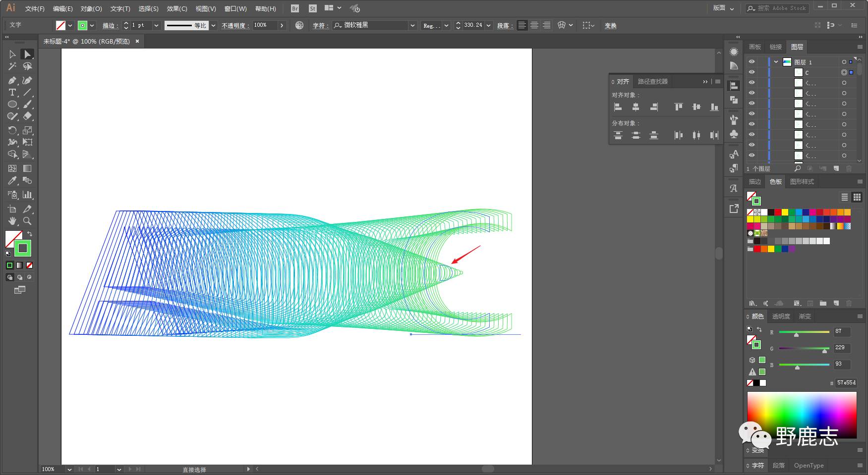Click the hex color value field
Image resolution: width=868 pixels, height=475 pixels.
click(846, 383)
